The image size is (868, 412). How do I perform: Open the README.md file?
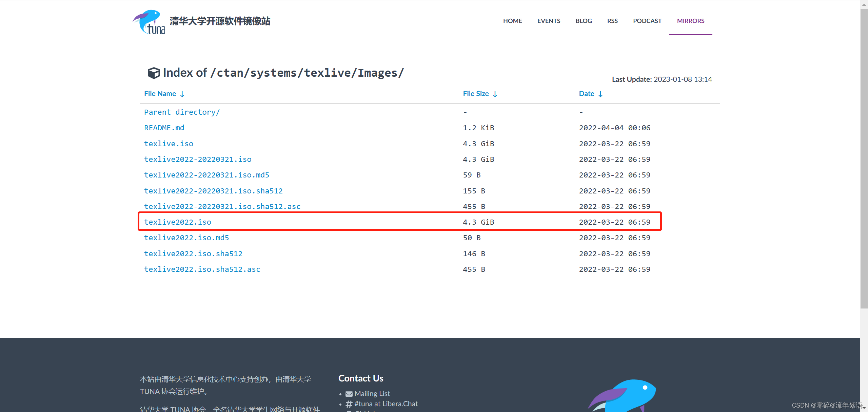[x=164, y=128]
